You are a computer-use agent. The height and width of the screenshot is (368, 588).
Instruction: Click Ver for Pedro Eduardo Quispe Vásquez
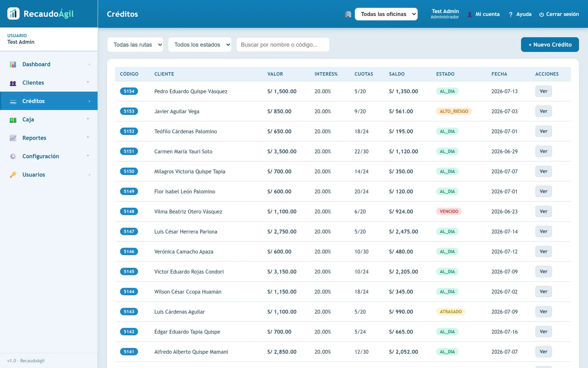(x=544, y=91)
